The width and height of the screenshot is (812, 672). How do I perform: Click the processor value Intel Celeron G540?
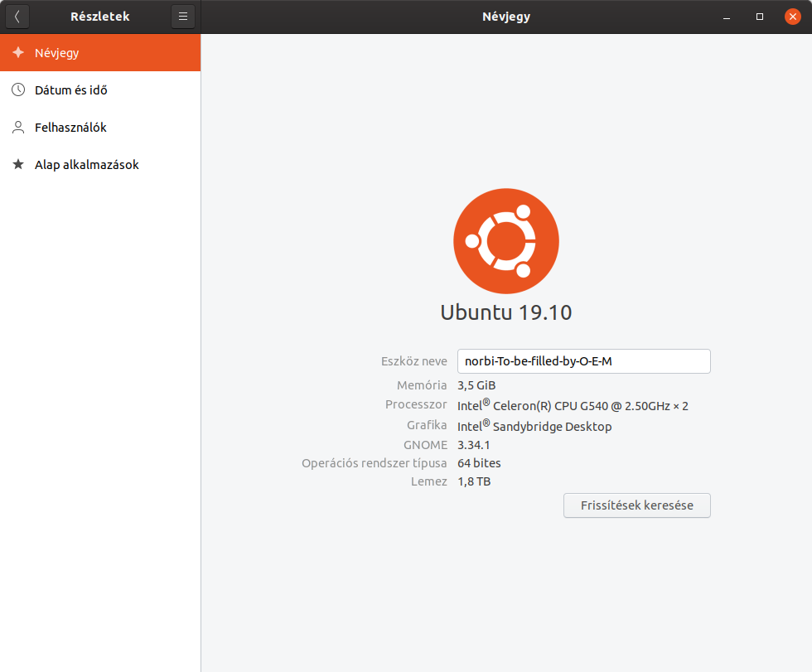[573, 405]
